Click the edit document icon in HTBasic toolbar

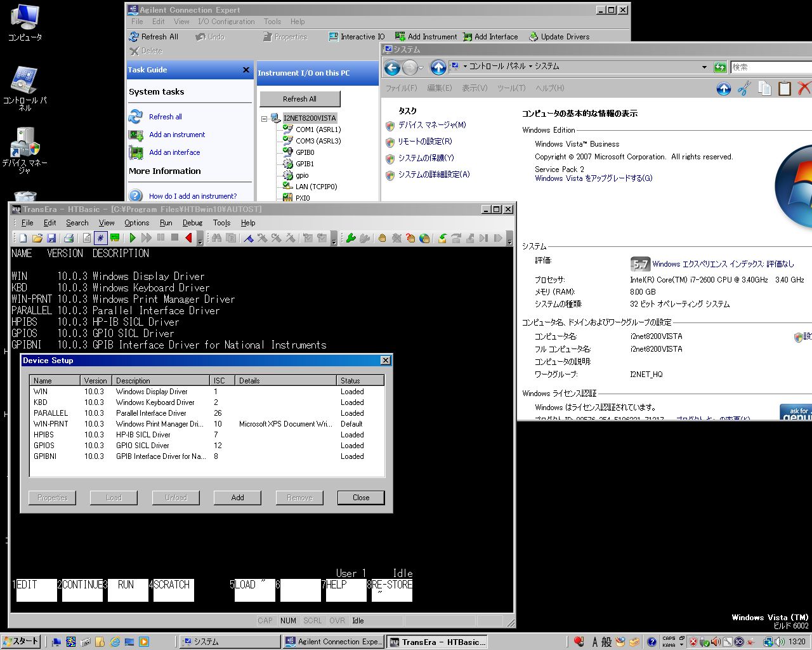[86, 238]
